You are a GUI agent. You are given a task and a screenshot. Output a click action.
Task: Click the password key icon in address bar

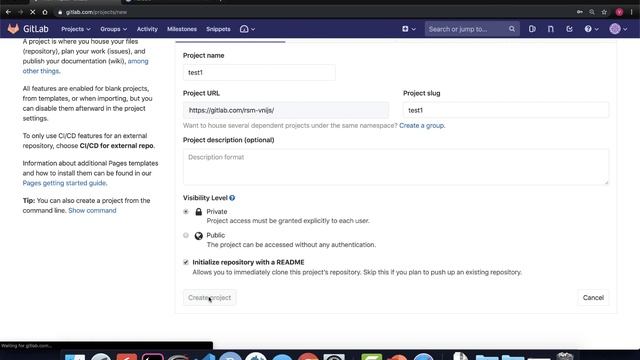(x=580, y=12)
